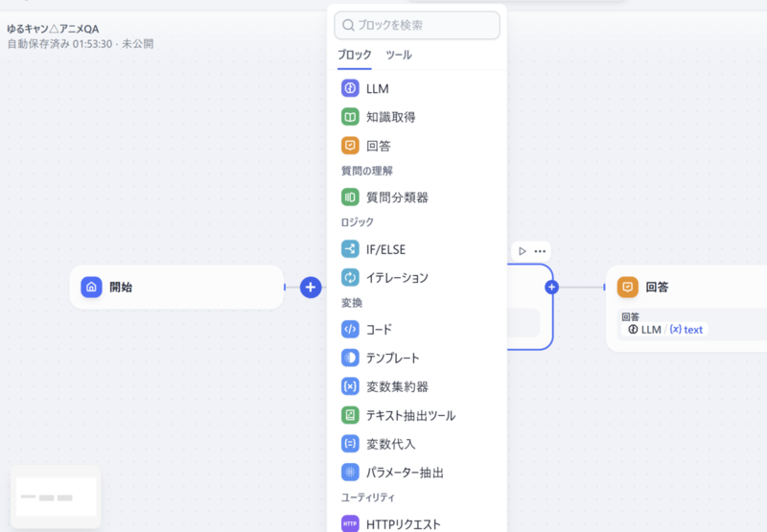Select the 開始 node title

(121, 287)
